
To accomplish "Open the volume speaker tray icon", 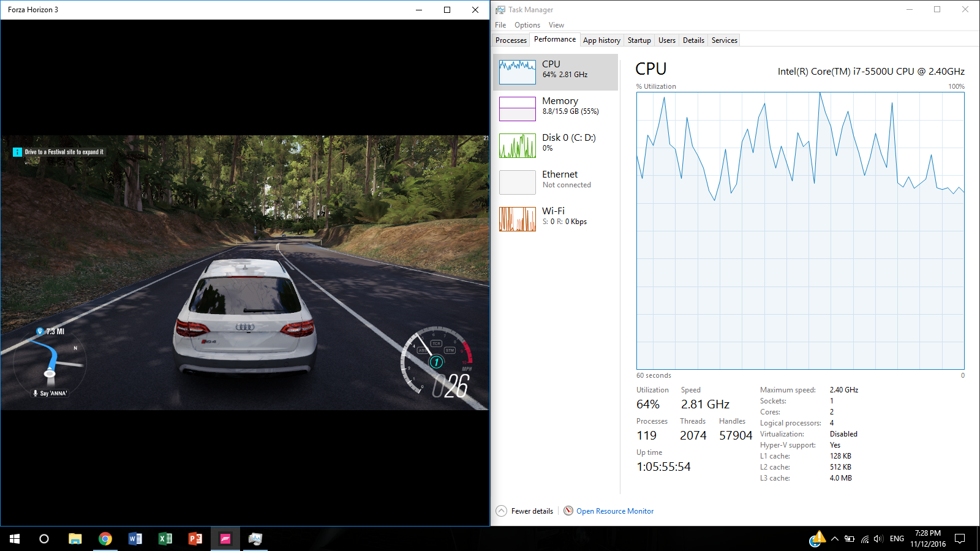I will [878, 539].
